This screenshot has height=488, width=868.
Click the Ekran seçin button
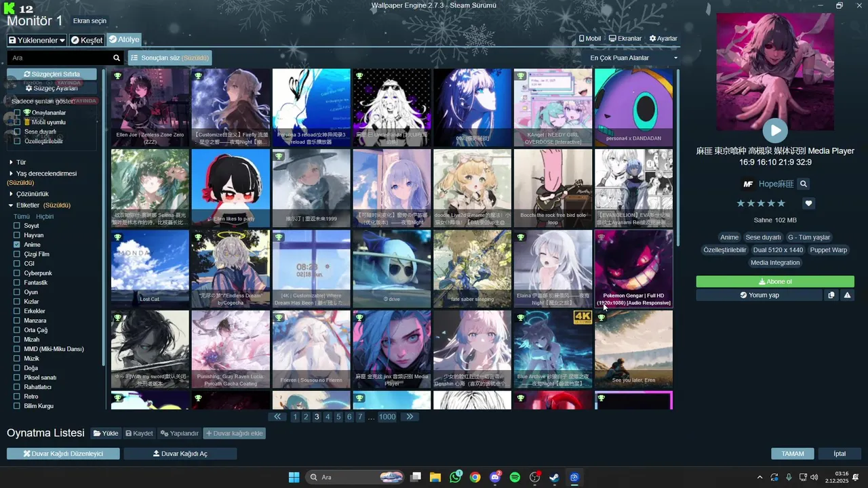click(x=90, y=21)
